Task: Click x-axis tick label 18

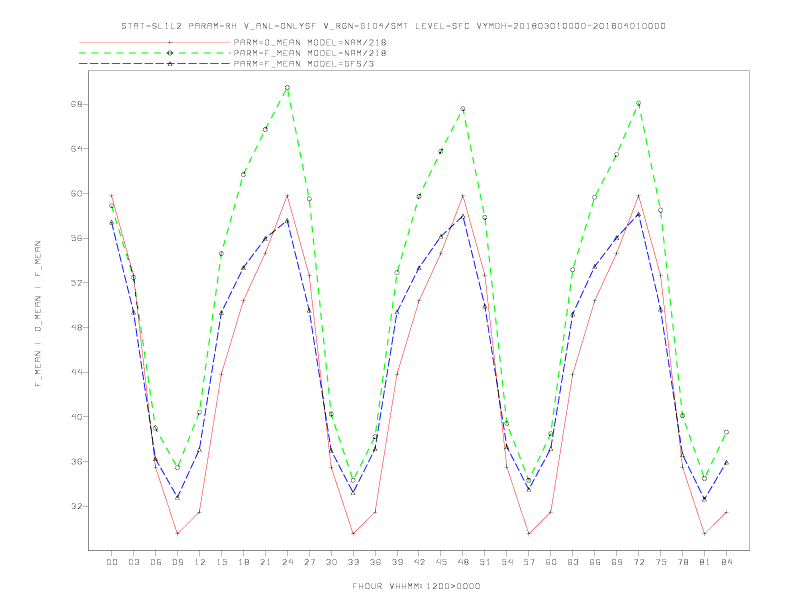Action: click(243, 562)
